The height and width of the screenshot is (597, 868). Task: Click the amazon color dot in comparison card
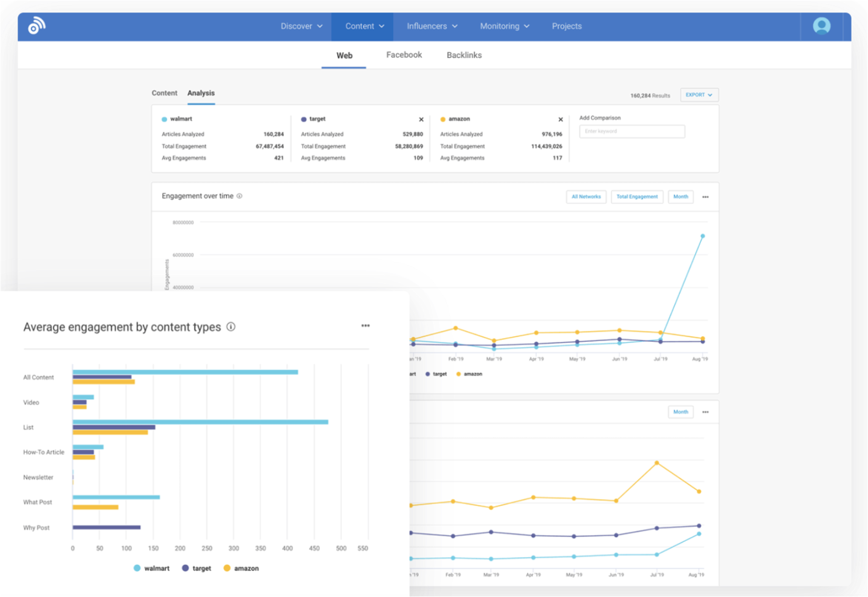coord(443,119)
